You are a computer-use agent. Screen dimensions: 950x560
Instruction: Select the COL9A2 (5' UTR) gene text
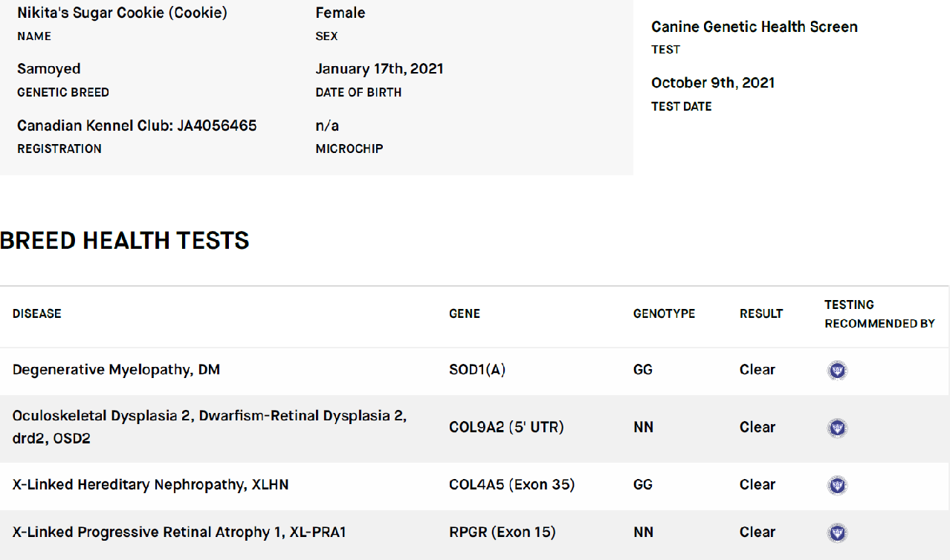coord(506,427)
